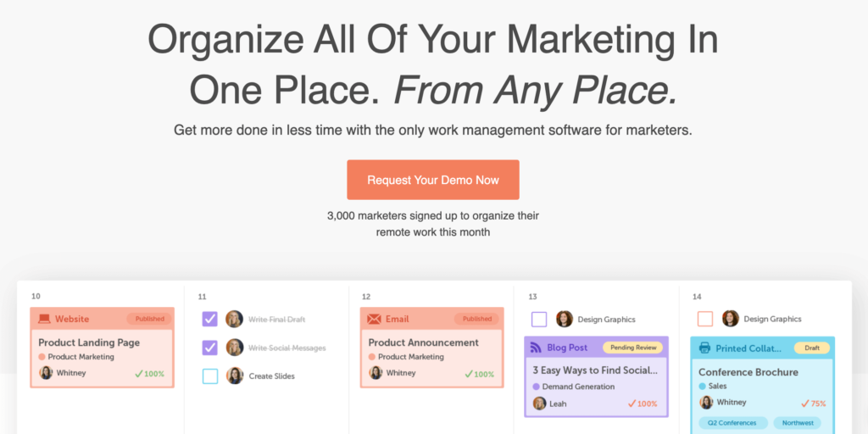Check the orange Design Graphics checkbox on day 14
Screen dimensions: 868x434
[704, 320]
